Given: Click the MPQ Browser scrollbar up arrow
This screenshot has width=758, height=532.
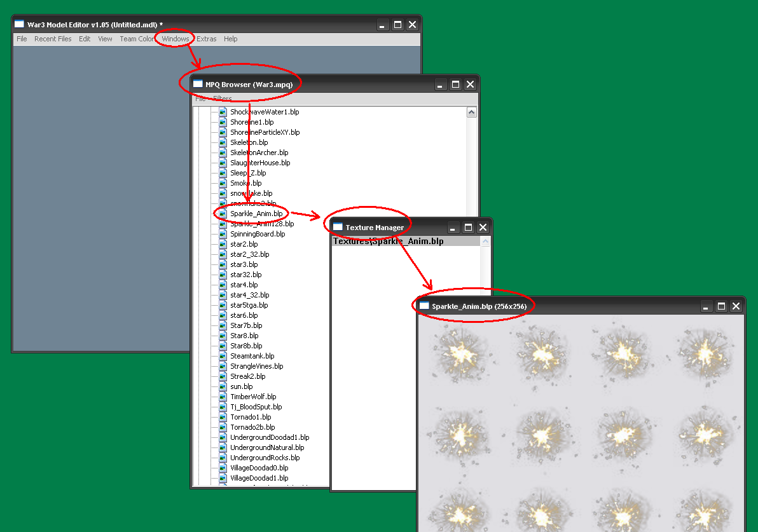Looking at the screenshot, I should (471, 112).
